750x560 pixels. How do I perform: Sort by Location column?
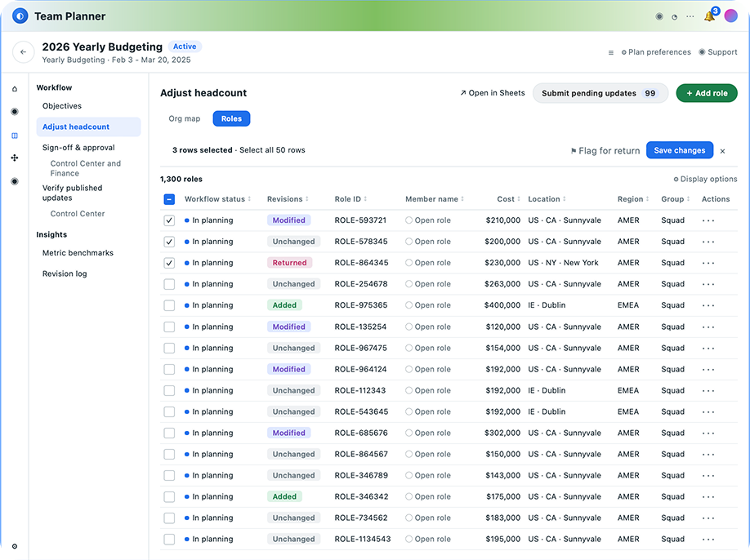point(547,199)
